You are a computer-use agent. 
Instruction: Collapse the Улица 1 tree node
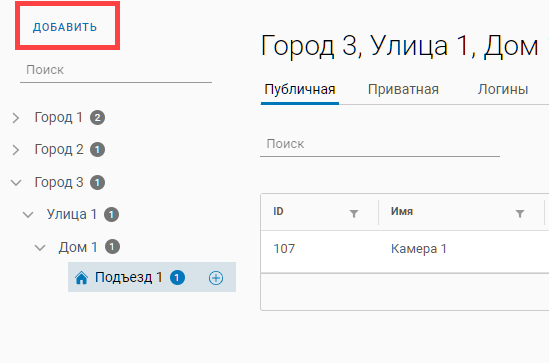tap(28, 215)
